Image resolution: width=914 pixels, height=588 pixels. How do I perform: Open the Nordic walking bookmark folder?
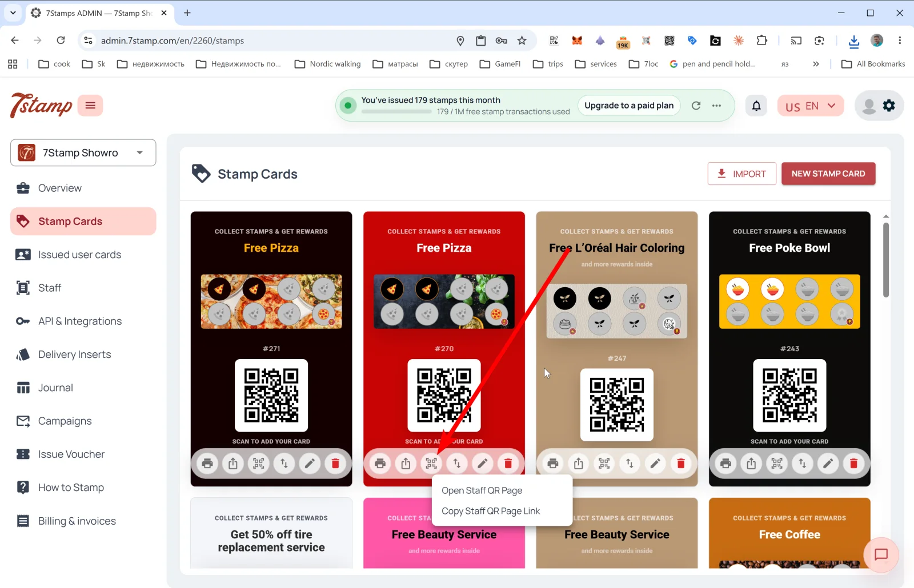(x=328, y=64)
